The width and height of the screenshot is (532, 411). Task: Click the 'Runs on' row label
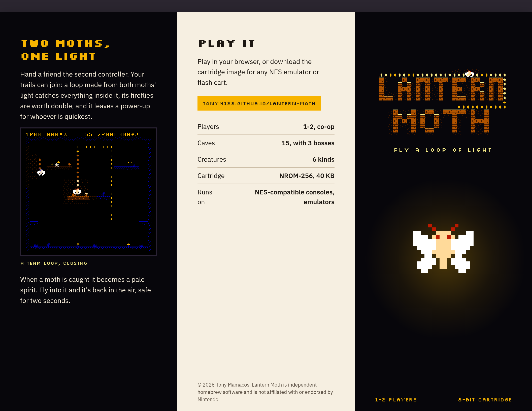(205, 197)
